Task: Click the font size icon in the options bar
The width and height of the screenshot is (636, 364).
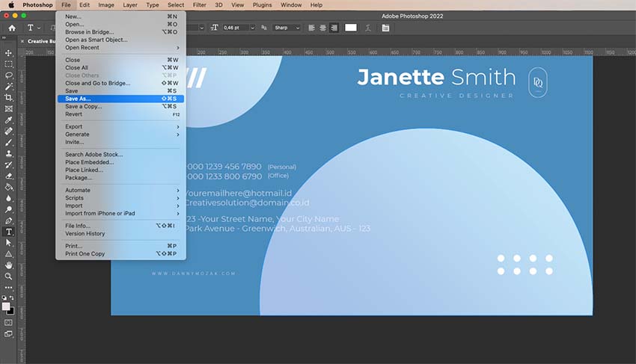Action: click(214, 28)
